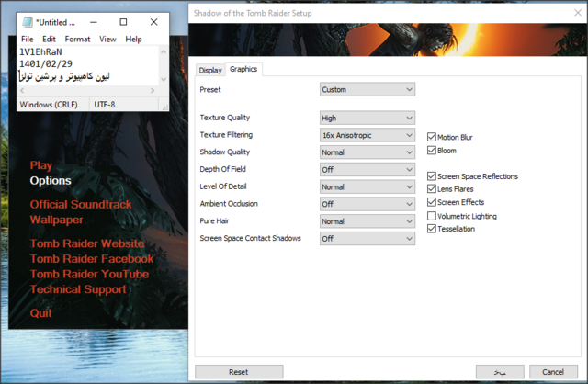Open the File menu in Notepad

click(27, 40)
